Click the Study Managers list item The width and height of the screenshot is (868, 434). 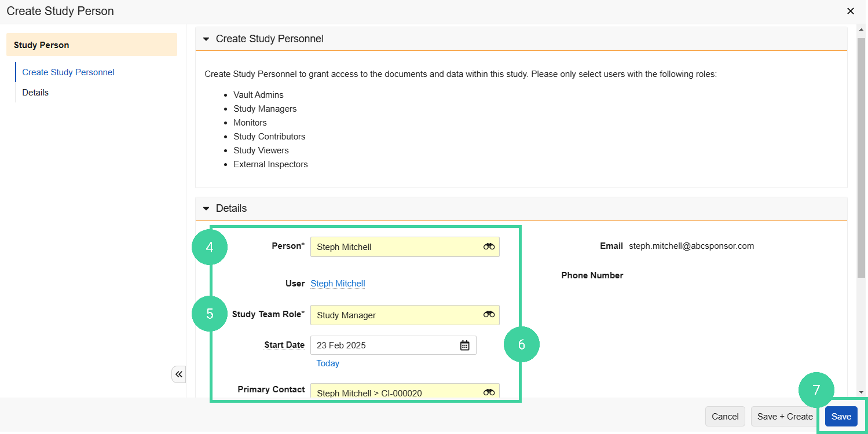(x=265, y=109)
